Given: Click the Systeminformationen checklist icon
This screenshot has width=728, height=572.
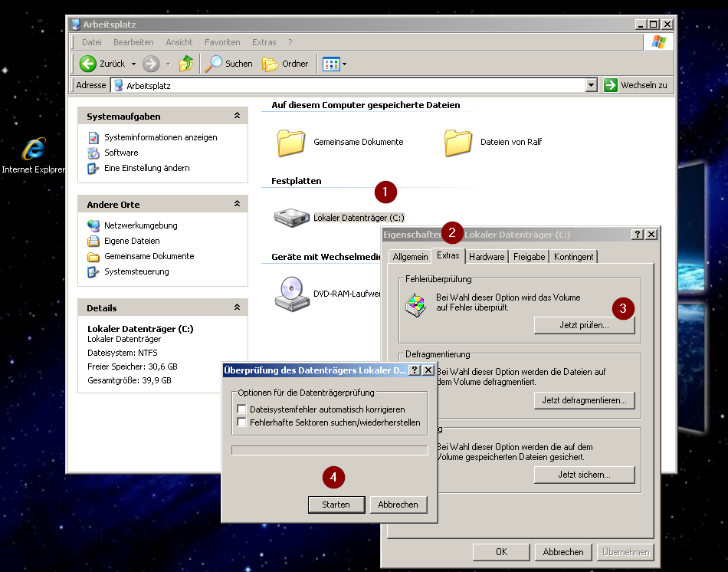Looking at the screenshot, I should pos(93,137).
